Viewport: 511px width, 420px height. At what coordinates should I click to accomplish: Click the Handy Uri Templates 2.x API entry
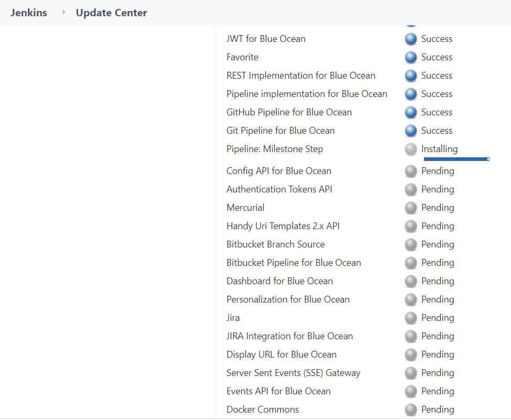pyautogui.click(x=283, y=226)
